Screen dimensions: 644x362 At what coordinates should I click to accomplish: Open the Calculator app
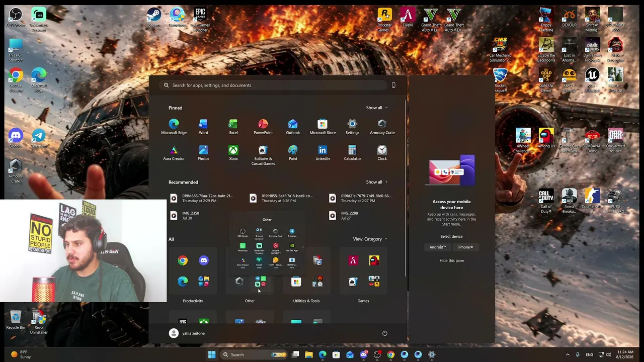click(352, 153)
